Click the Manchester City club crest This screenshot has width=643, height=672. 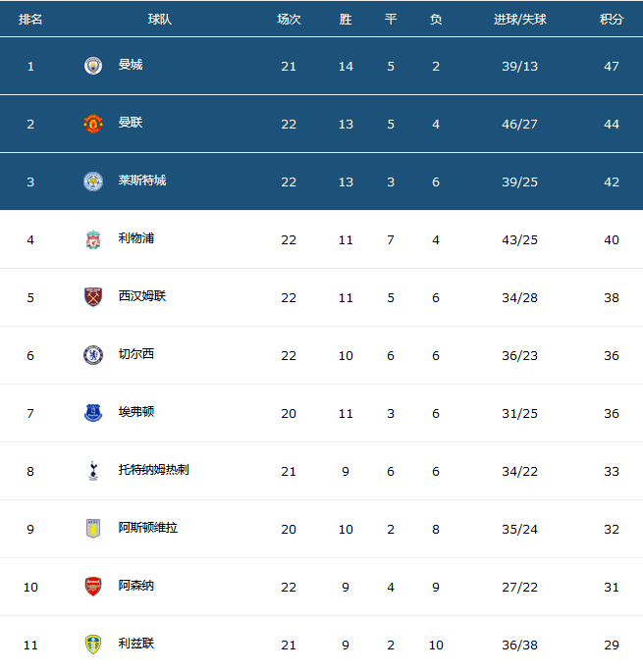[93, 66]
